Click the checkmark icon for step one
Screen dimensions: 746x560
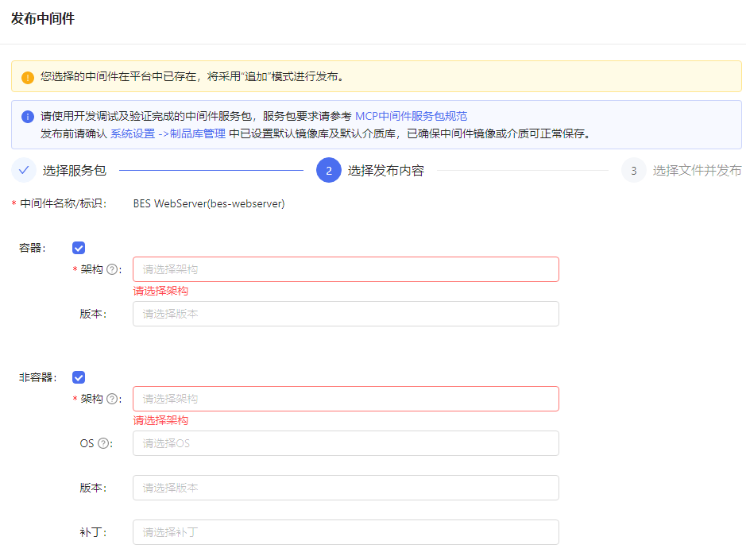(24, 170)
